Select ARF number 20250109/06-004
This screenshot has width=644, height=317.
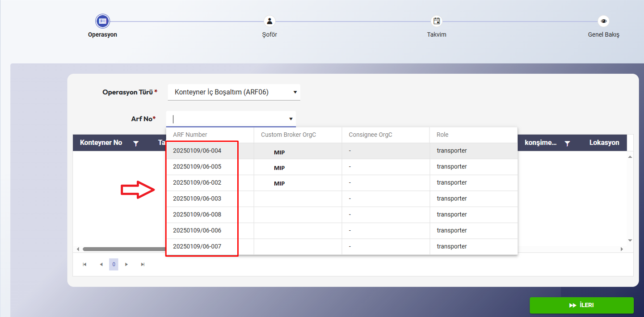point(197,151)
